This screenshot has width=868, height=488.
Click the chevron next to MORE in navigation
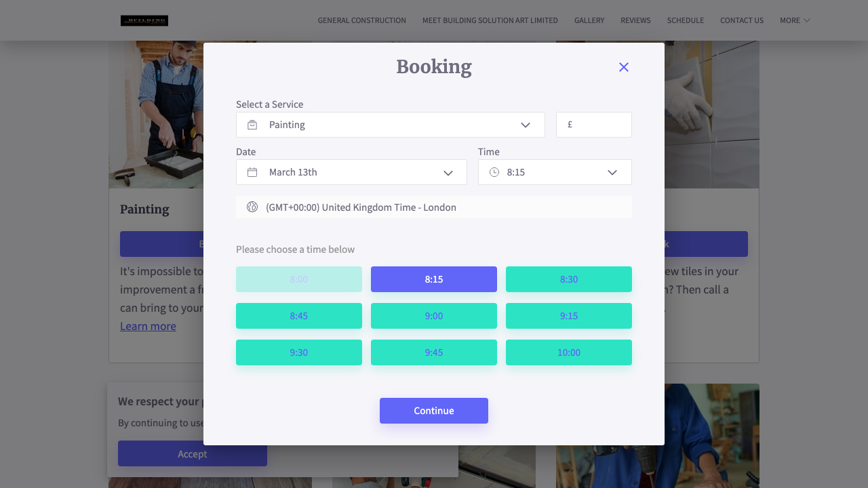[807, 20]
